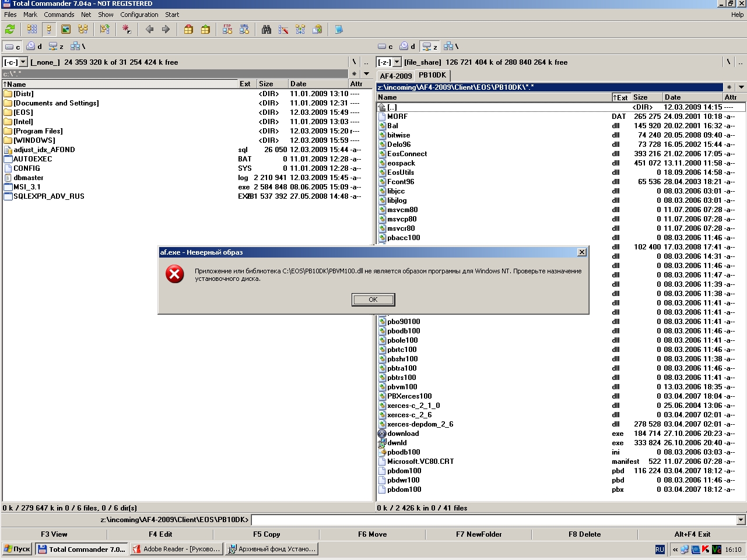Screen dimensions: 747x560
Task: Switch to brief file names view icon
Action: coord(32,29)
